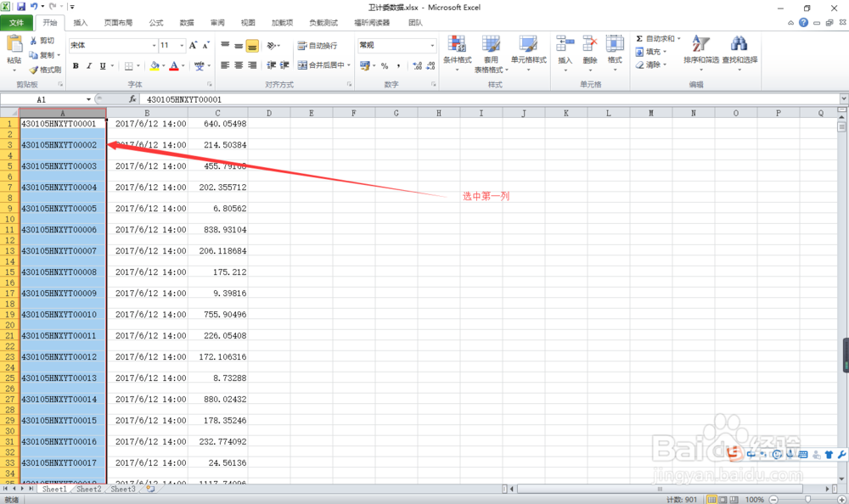Open the font color dropdown arrow
The height and width of the screenshot is (504, 849).
183,66
